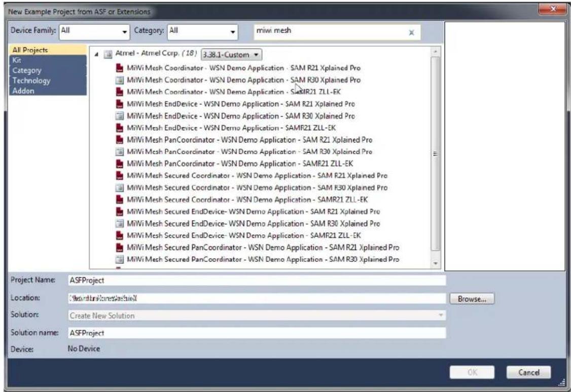Click icon beside Secured EndDevice SAMR21 ZLL-EK
Viewport: 571px width, 392px height.
pos(120,235)
